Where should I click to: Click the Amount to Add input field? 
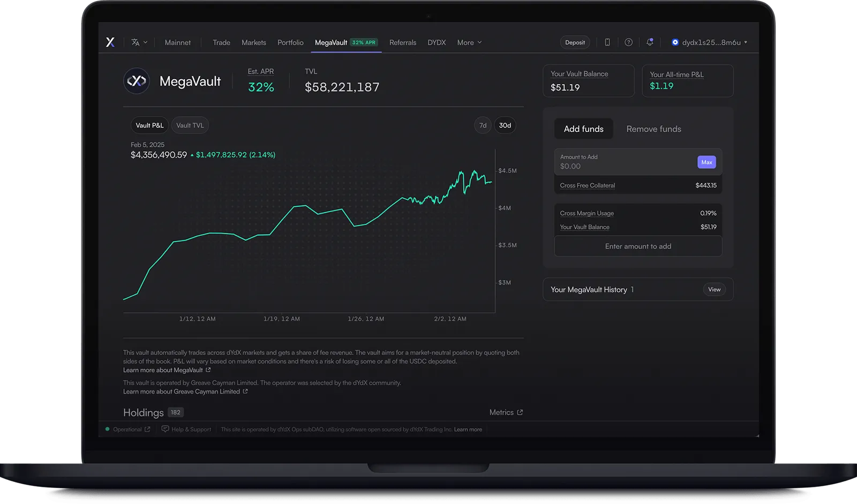click(x=616, y=166)
